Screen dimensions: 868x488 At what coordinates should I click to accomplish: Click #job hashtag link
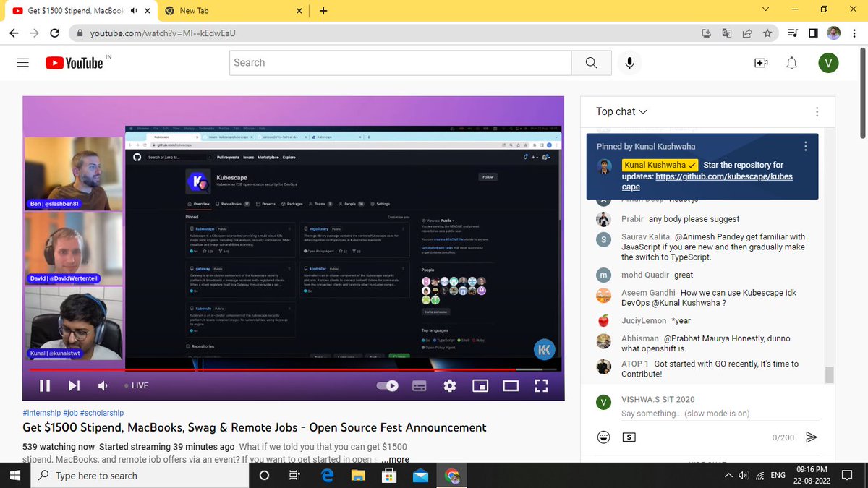(x=70, y=413)
